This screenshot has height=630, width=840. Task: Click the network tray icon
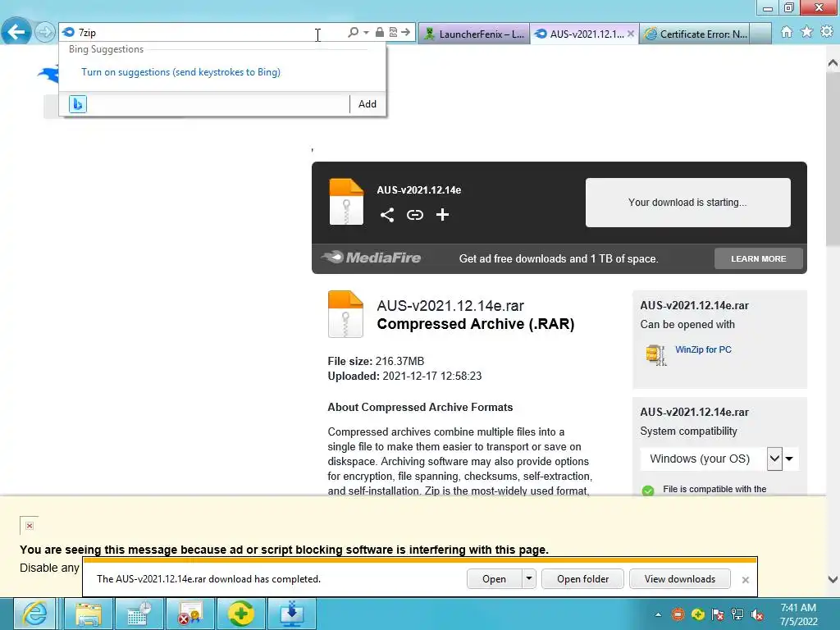[x=737, y=614]
